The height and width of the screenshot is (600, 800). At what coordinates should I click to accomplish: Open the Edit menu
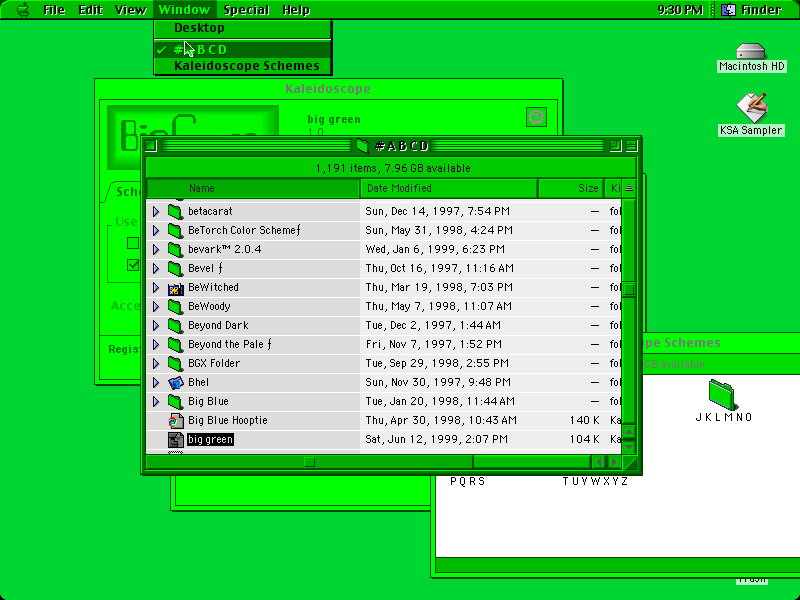(91, 10)
